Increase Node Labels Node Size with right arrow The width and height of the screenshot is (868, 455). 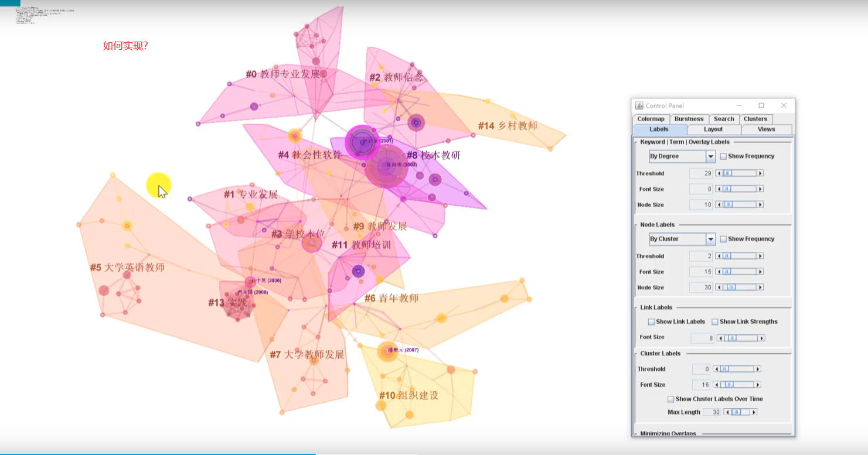760,288
